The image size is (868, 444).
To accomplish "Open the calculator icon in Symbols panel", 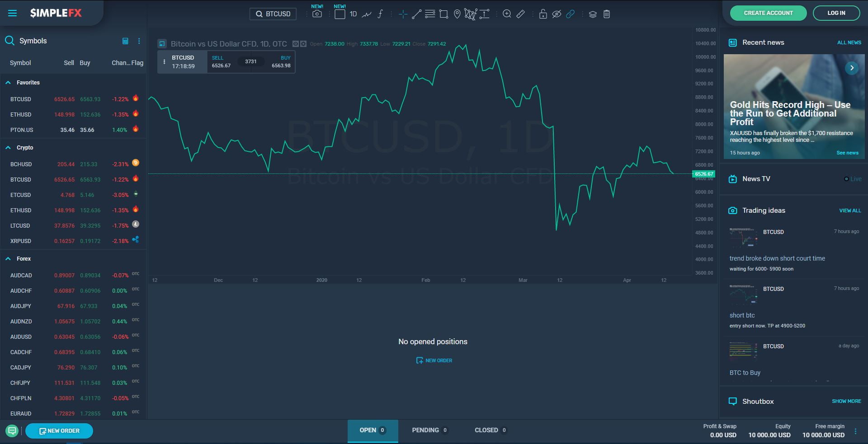I will (125, 41).
